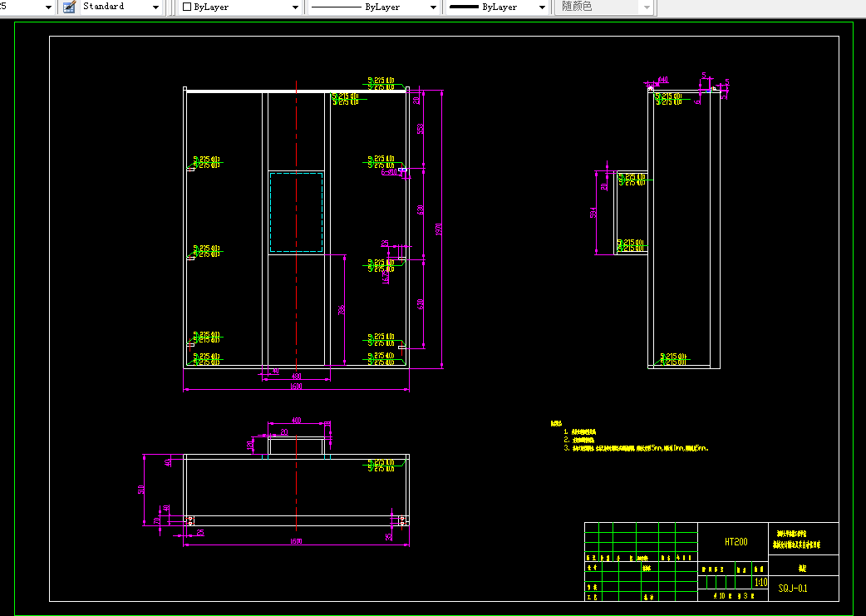Pick the cyan dashed rectangle in front view
Screen dimensions: 866x616
click(x=296, y=212)
